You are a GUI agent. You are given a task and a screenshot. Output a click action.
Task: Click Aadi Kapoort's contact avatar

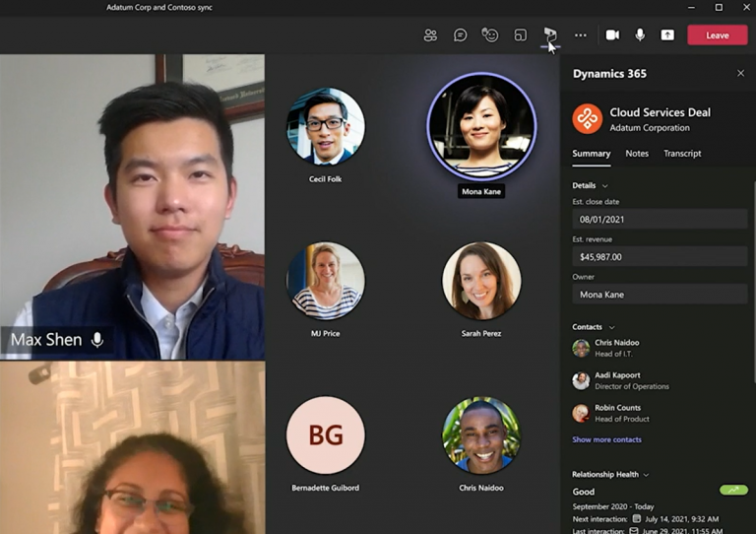click(581, 380)
